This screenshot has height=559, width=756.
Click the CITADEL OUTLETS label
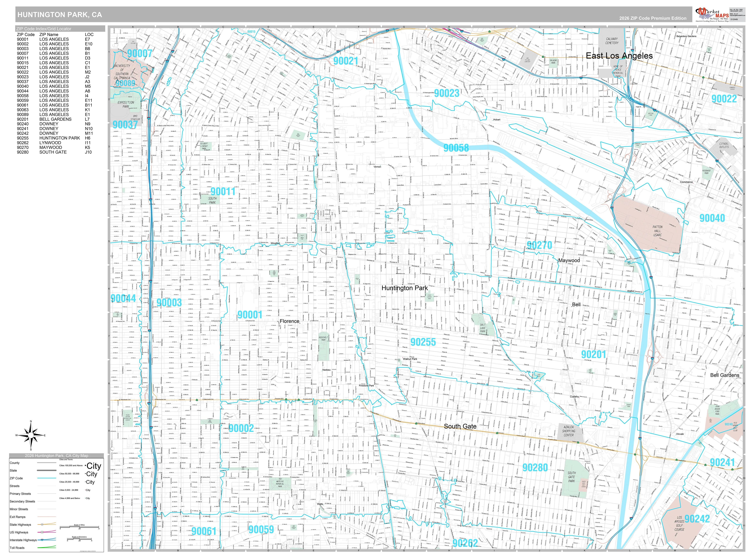coord(724,146)
